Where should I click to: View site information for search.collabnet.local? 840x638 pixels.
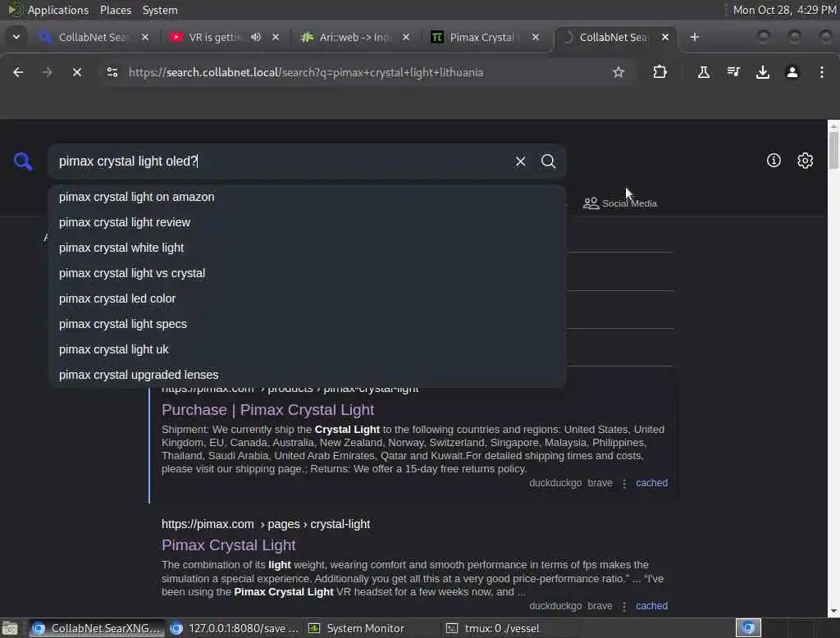pos(112,72)
